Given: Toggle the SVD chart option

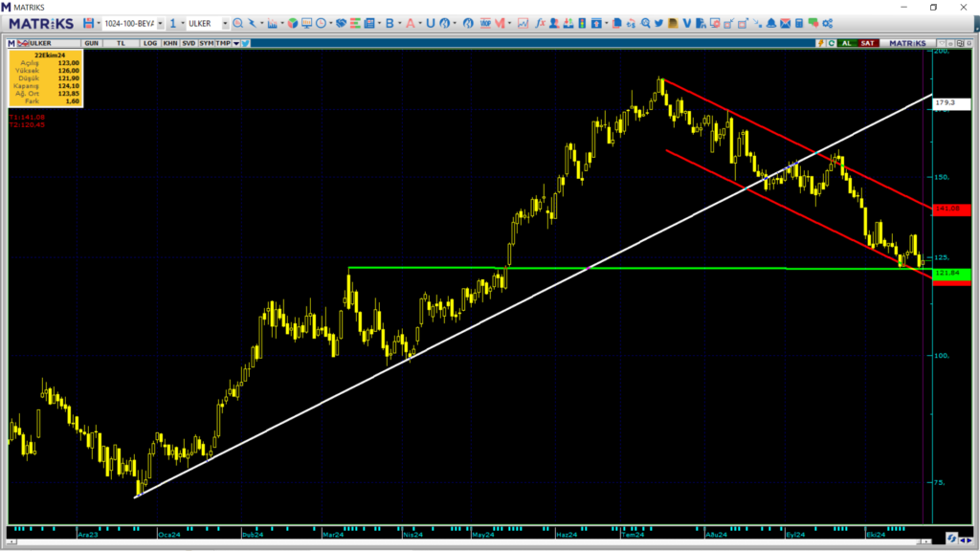Looking at the screenshot, I should (188, 43).
